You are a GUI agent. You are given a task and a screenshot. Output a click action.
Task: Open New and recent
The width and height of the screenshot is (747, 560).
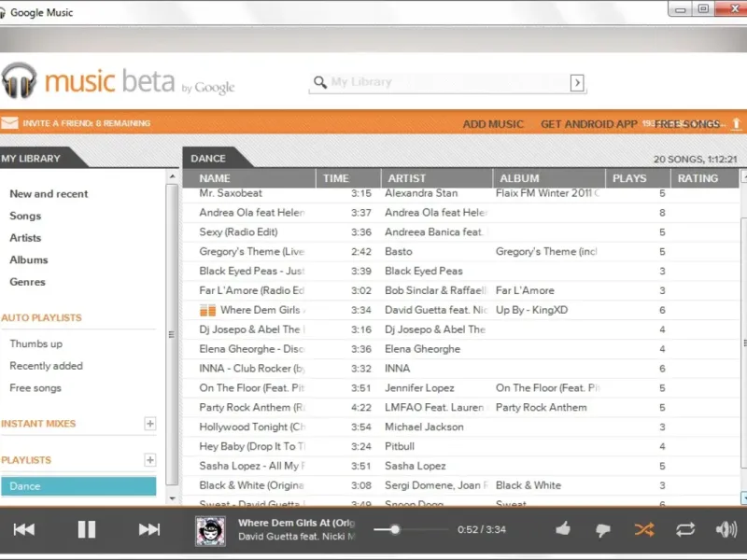click(49, 194)
